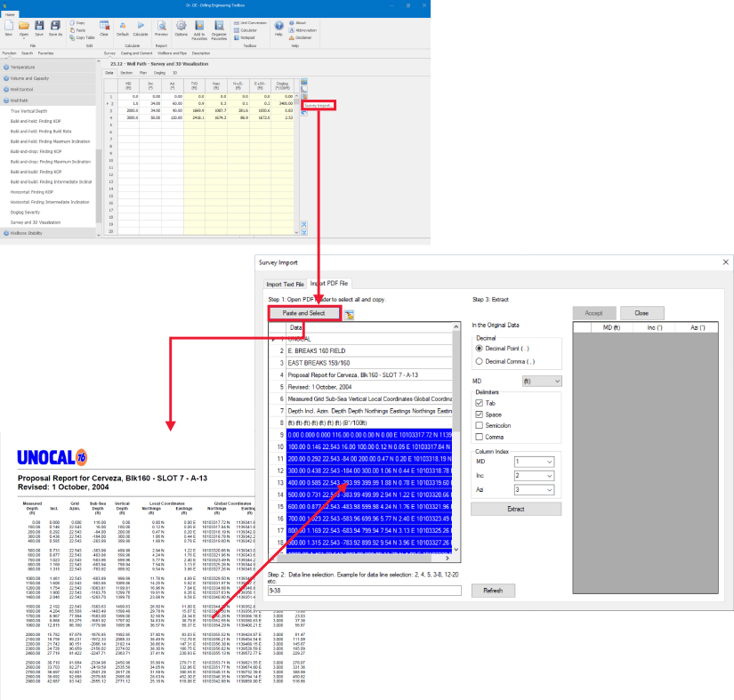Toggle the Tab delimiter checkbox
This screenshot has width=734, height=700.
pyautogui.click(x=479, y=403)
